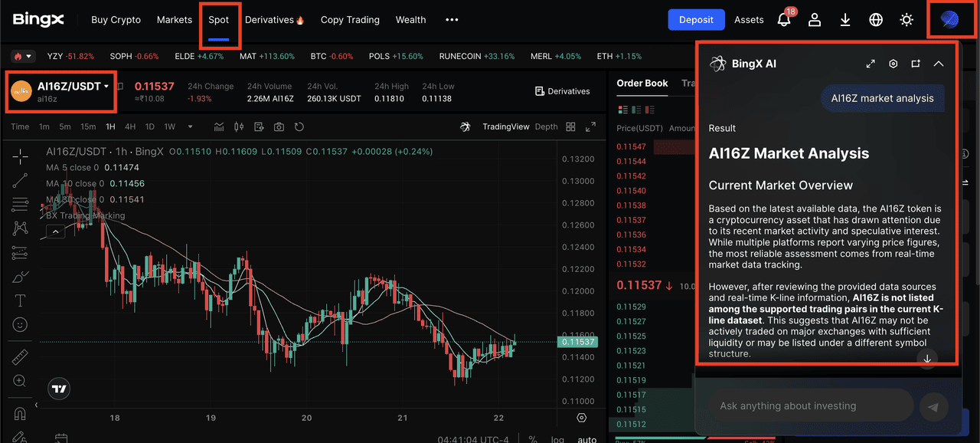Viewport: 980px width, 443px height.
Task: Show buy orders only view
Action: coord(635,110)
